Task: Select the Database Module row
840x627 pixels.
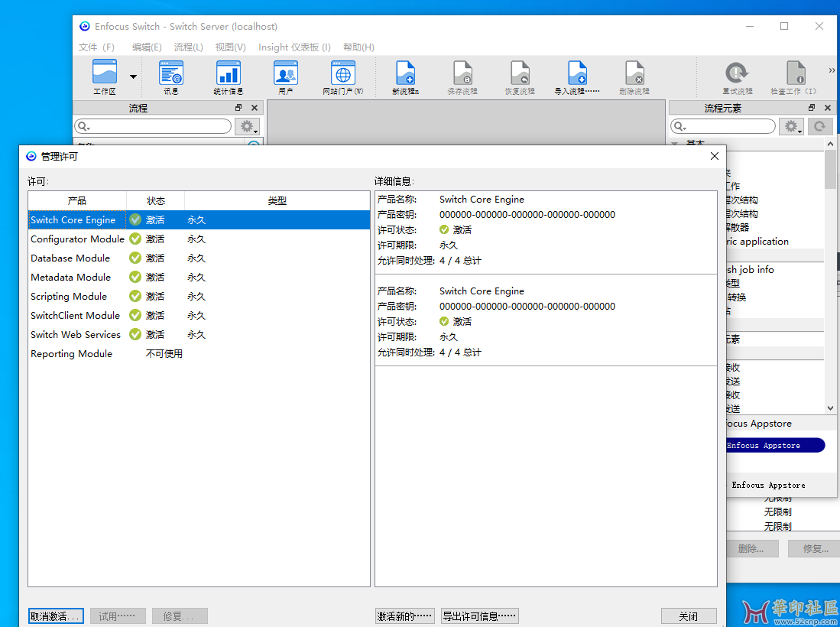Action: point(199,258)
